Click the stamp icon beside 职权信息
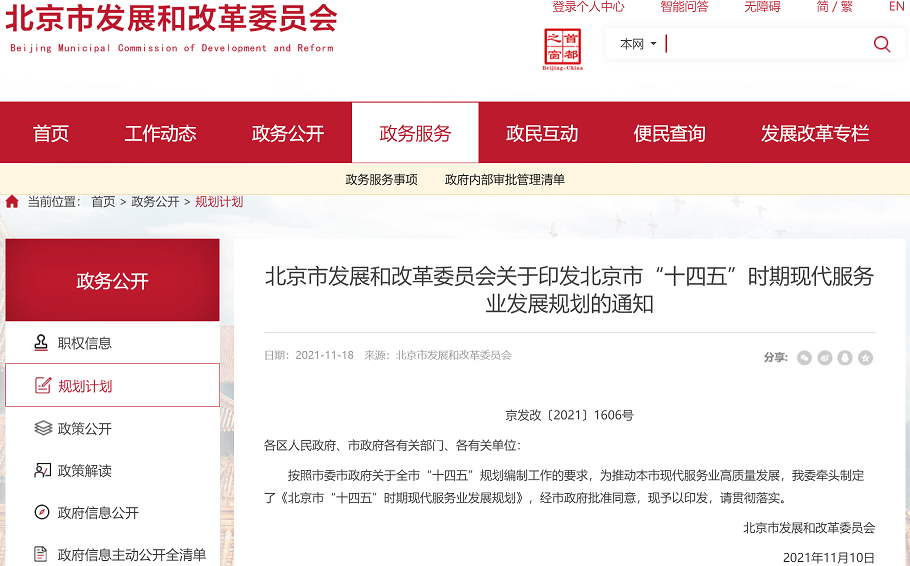 (x=41, y=343)
